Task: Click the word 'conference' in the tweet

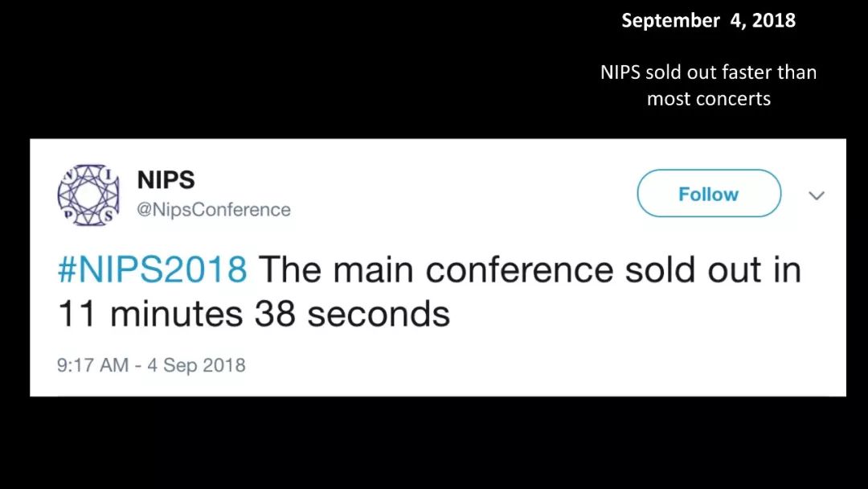Action: coord(519,270)
